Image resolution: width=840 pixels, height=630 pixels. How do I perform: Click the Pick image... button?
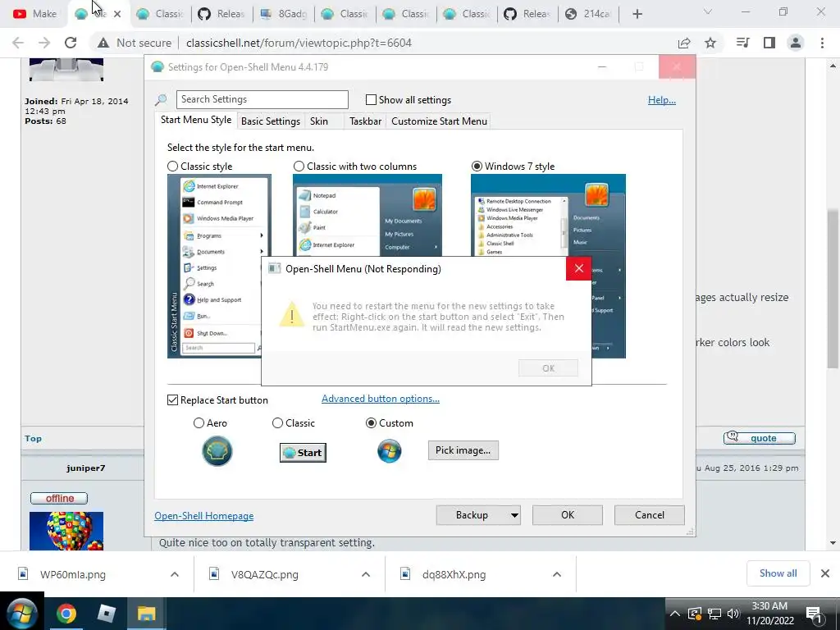(463, 450)
